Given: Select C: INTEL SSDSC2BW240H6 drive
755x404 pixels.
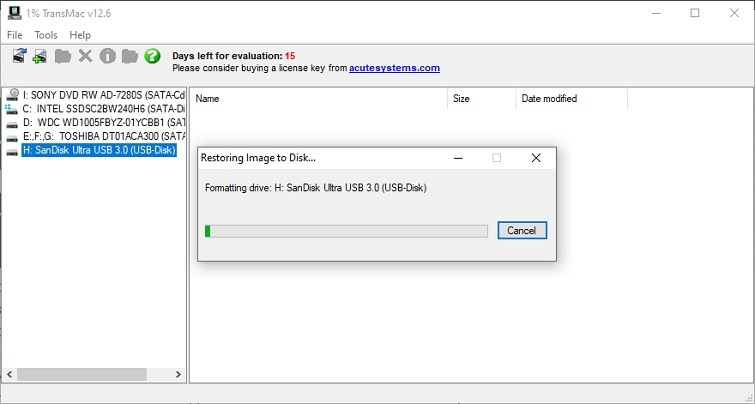Looking at the screenshot, I should [104, 109].
